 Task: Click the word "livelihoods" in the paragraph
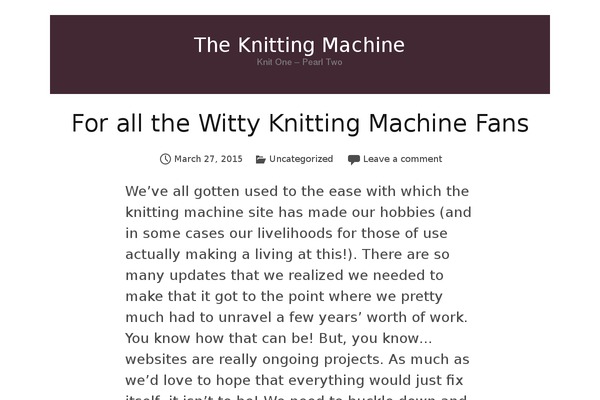295,233
